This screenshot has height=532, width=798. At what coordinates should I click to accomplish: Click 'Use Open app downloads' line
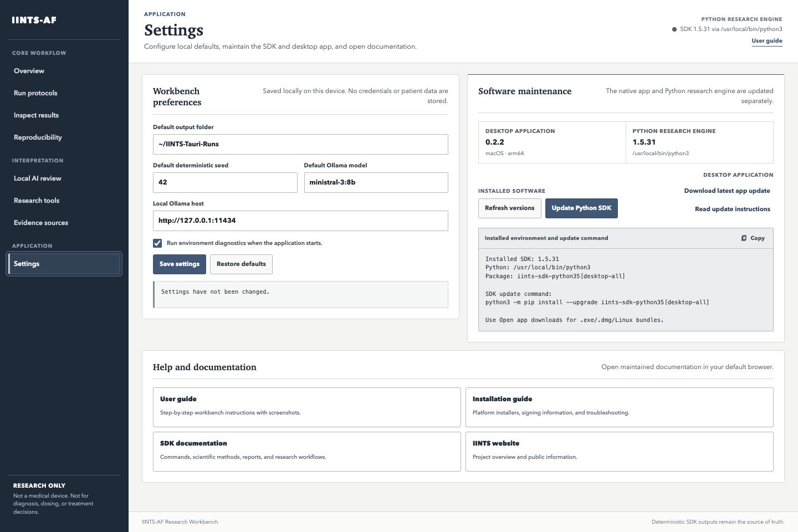pos(574,320)
